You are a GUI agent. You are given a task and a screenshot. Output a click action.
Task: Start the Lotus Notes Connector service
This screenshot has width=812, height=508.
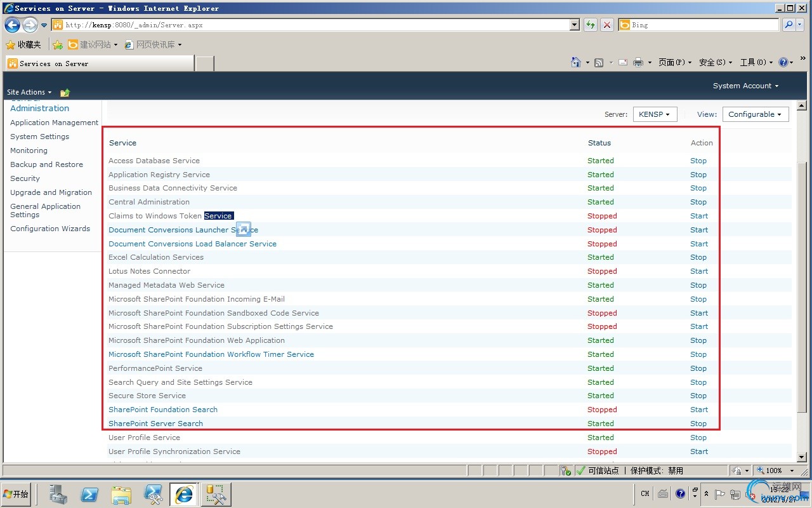699,271
